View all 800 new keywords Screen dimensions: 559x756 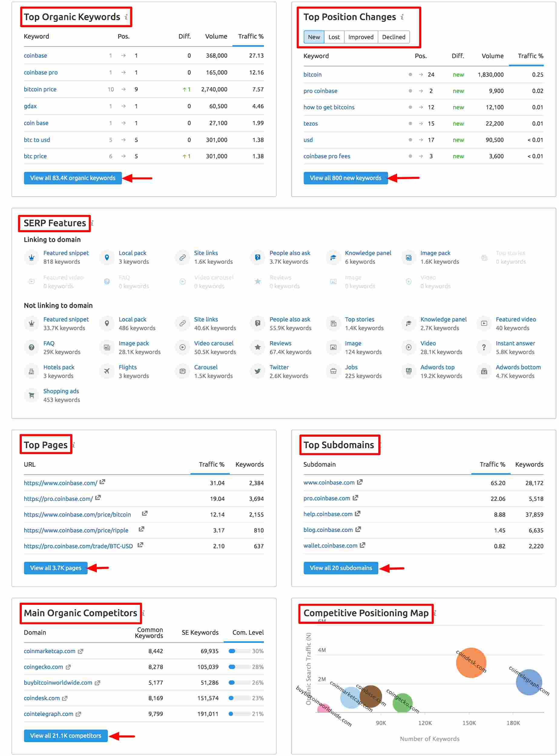346,178
